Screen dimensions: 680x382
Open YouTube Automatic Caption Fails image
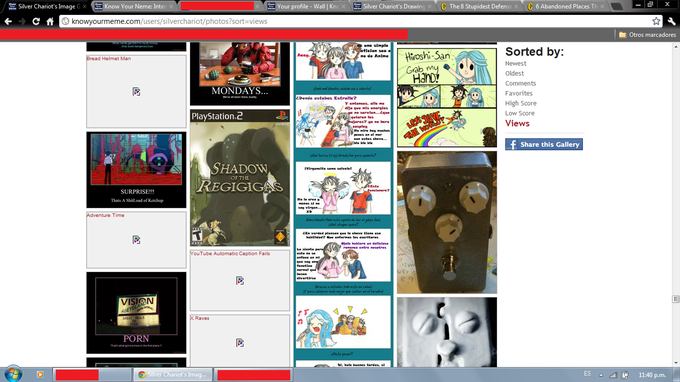tap(240, 281)
